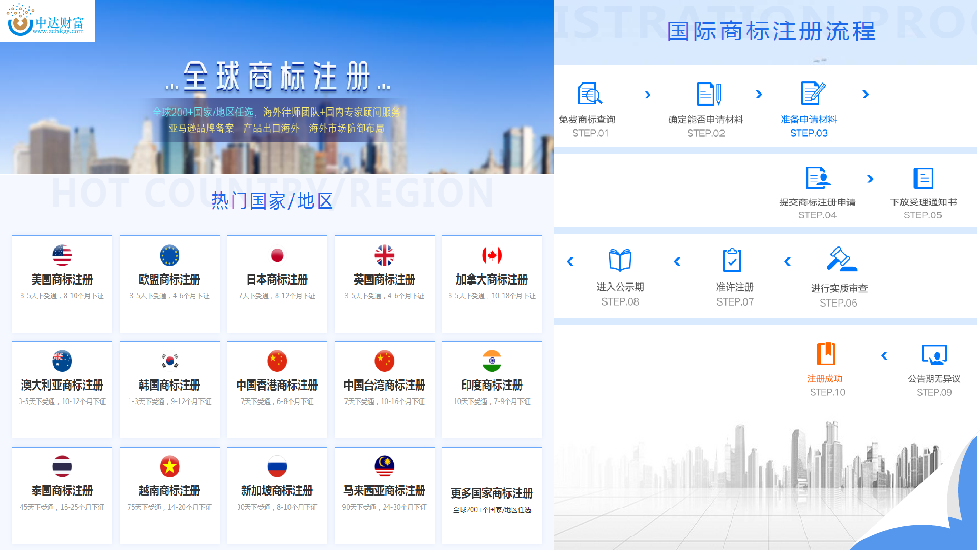Click the 热门国家/地区 section heading

(271, 201)
